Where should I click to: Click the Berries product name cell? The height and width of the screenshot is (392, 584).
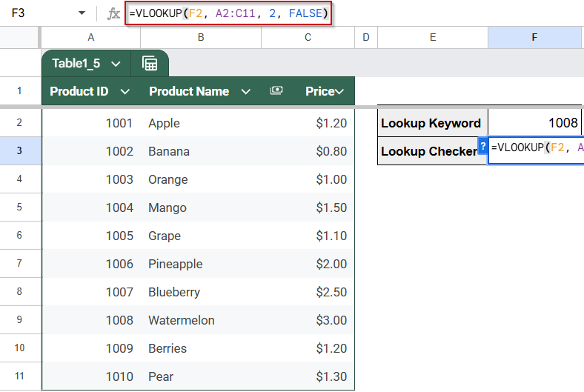point(201,348)
